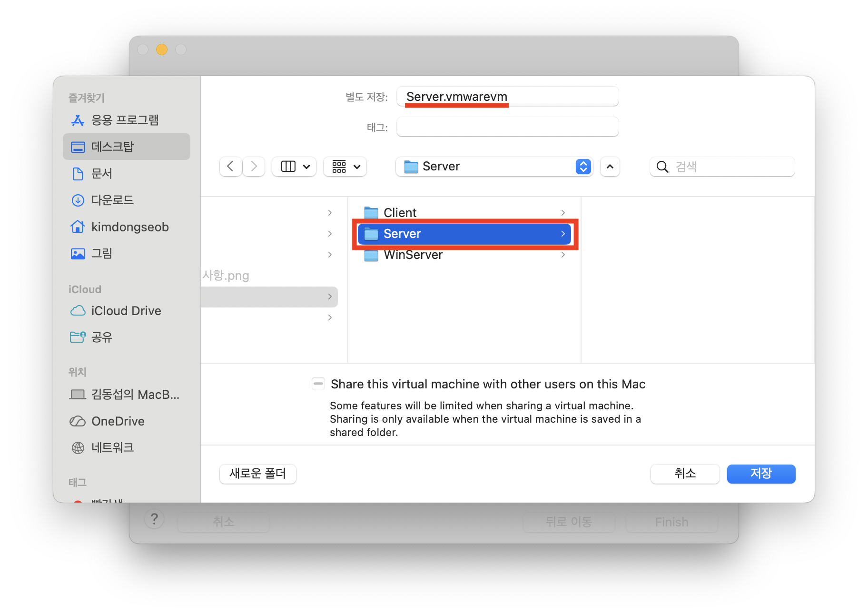This screenshot has height=614, width=868.
Task: Select the Client folder
Action: click(x=464, y=213)
